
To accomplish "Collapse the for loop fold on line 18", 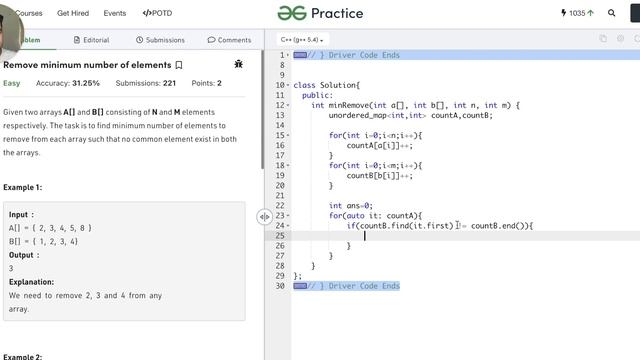I will tap(288, 166).
